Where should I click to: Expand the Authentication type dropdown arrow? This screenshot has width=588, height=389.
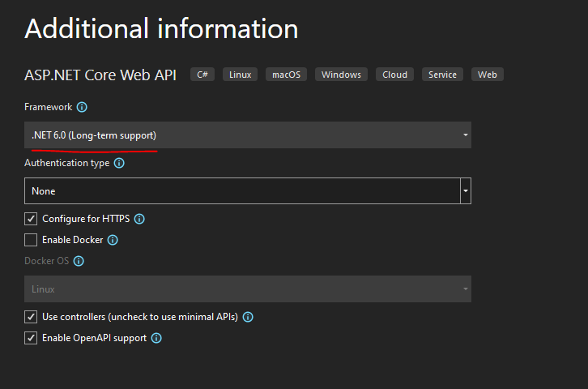pos(466,191)
